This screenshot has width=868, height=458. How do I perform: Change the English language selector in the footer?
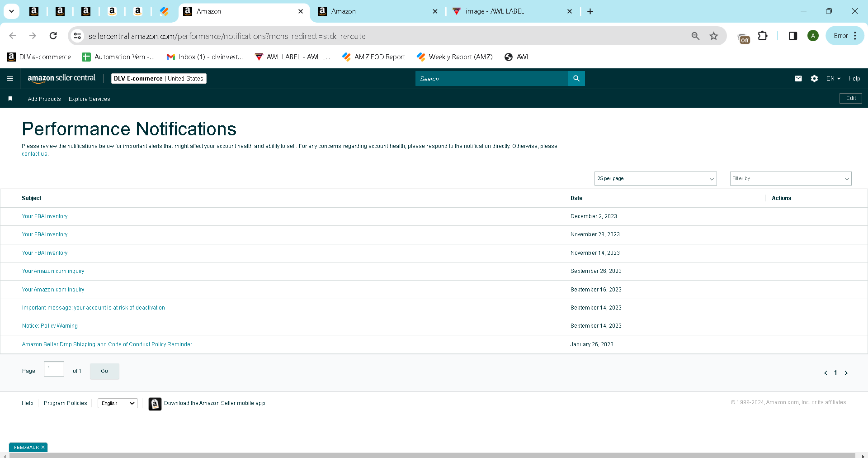[x=118, y=403]
